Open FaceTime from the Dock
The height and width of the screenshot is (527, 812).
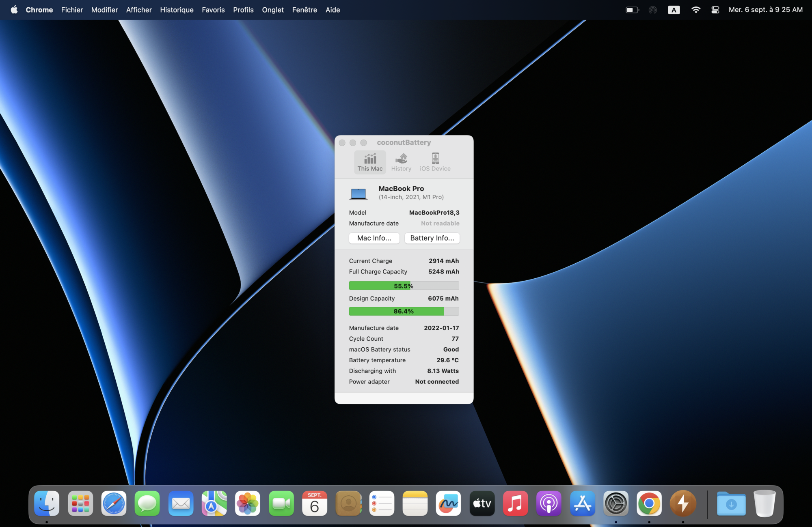pyautogui.click(x=281, y=503)
